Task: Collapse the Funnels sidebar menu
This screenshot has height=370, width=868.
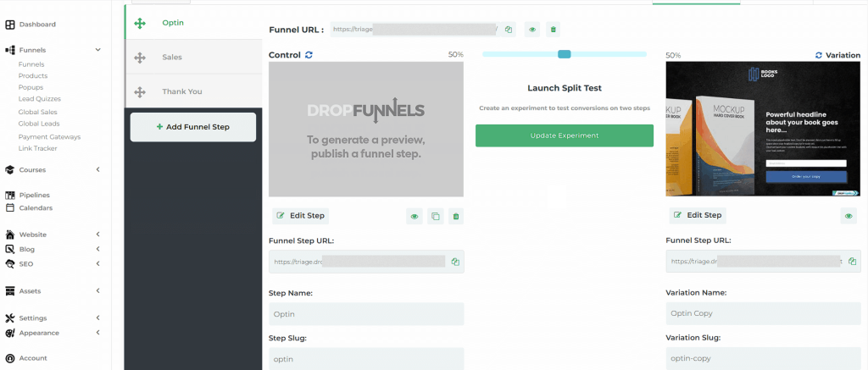Action: (98, 50)
